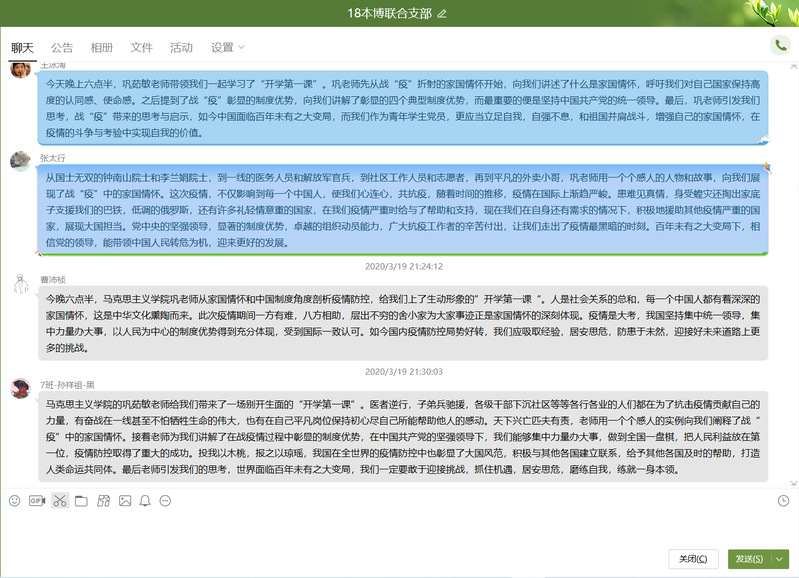Viewport: 799px width, 578px height.
Task: Click 张太行's avatar thumbnail
Action: (x=19, y=161)
